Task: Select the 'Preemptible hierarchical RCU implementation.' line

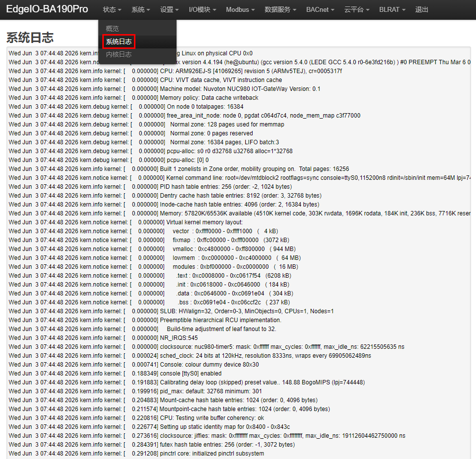Action: click(x=145, y=320)
